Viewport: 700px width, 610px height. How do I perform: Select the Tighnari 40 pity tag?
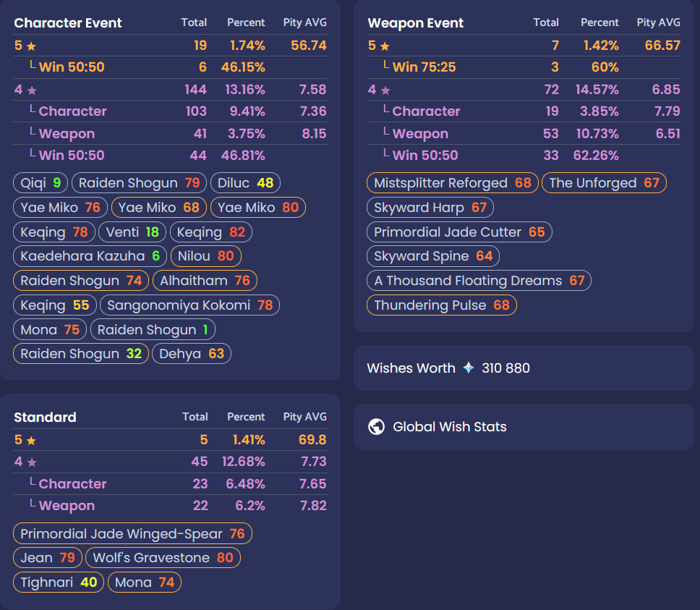(59, 583)
